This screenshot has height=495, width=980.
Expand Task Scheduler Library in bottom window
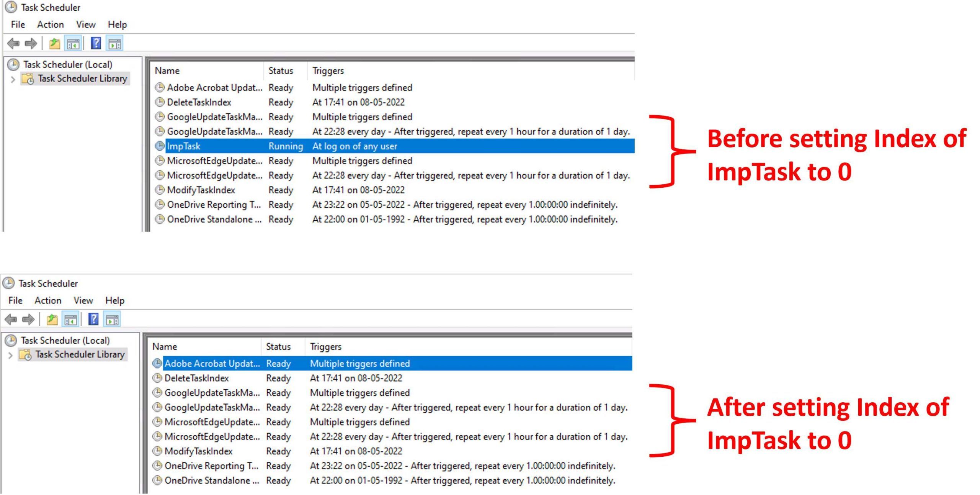coord(11,355)
